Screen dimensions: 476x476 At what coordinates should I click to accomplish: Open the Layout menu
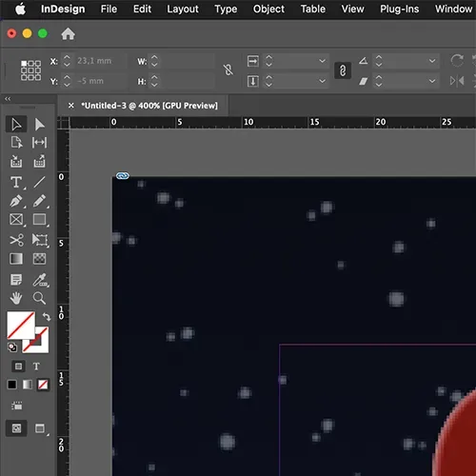(183, 9)
